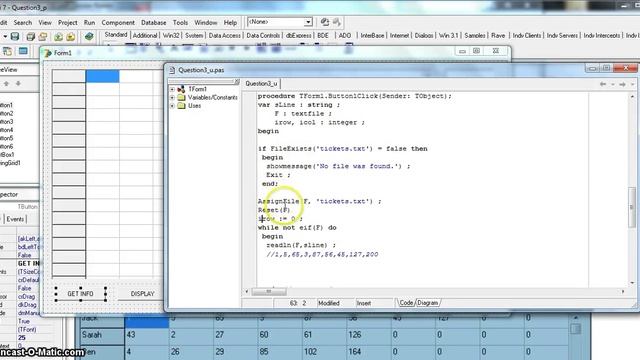Open the View menu

click(x=45, y=22)
